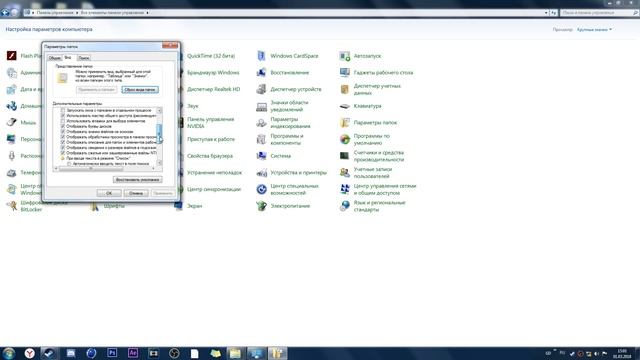Open Значки области уведомлений icon
Viewport: 640px width, 360px height.
tap(262, 106)
